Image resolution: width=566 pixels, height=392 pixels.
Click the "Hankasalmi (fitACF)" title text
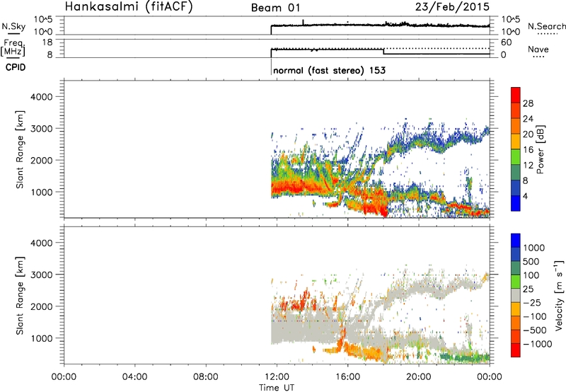pos(128,7)
